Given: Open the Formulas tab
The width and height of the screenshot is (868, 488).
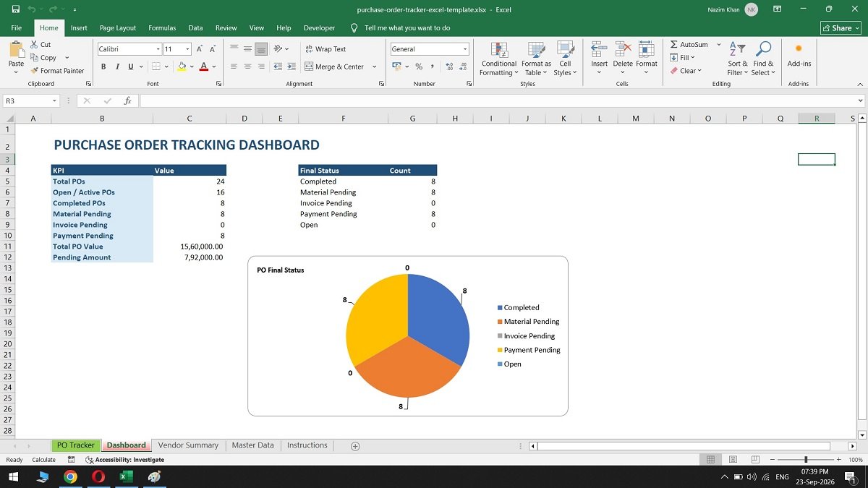Looking at the screenshot, I should click(x=162, y=28).
